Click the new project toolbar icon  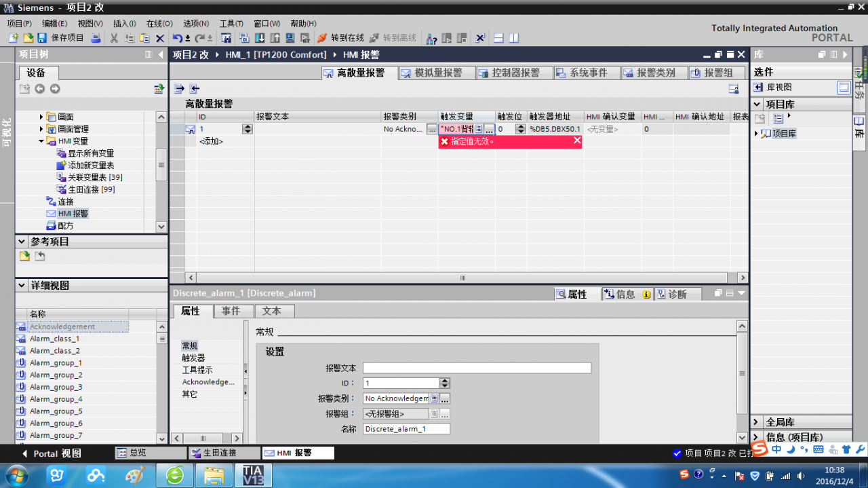[x=14, y=38]
